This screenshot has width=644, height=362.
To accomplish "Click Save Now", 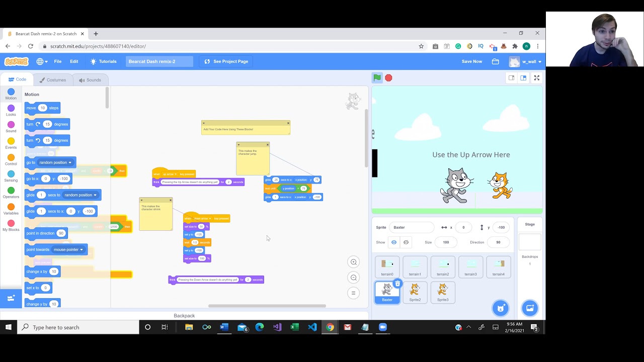I will (472, 61).
